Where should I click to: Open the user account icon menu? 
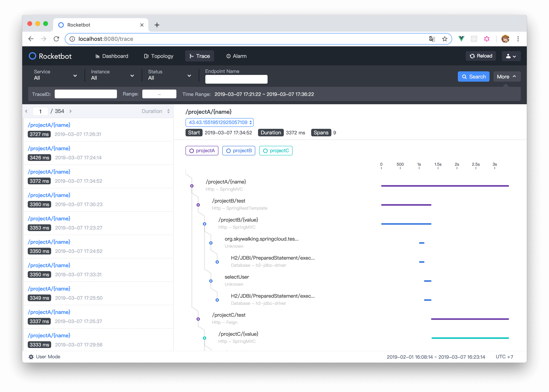[511, 56]
